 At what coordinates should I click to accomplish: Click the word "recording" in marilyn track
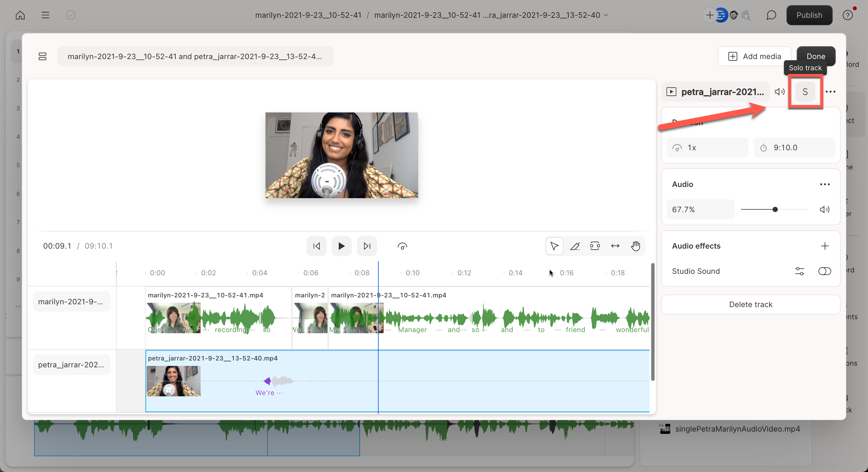pos(230,329)
